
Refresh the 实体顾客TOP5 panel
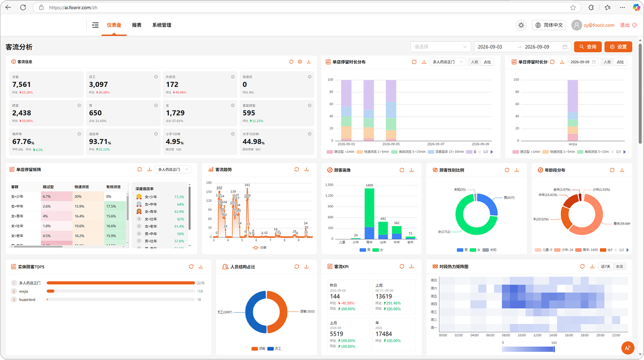click(191, 267)
